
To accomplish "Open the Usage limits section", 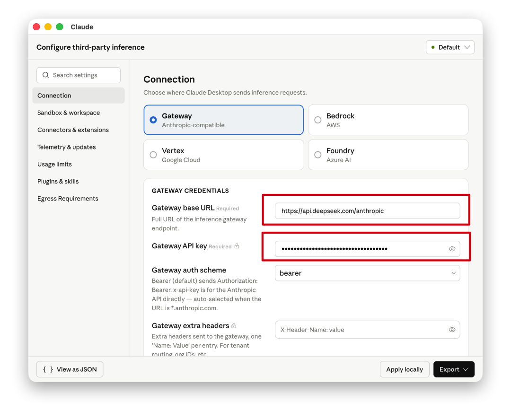I will pos(54,164).
